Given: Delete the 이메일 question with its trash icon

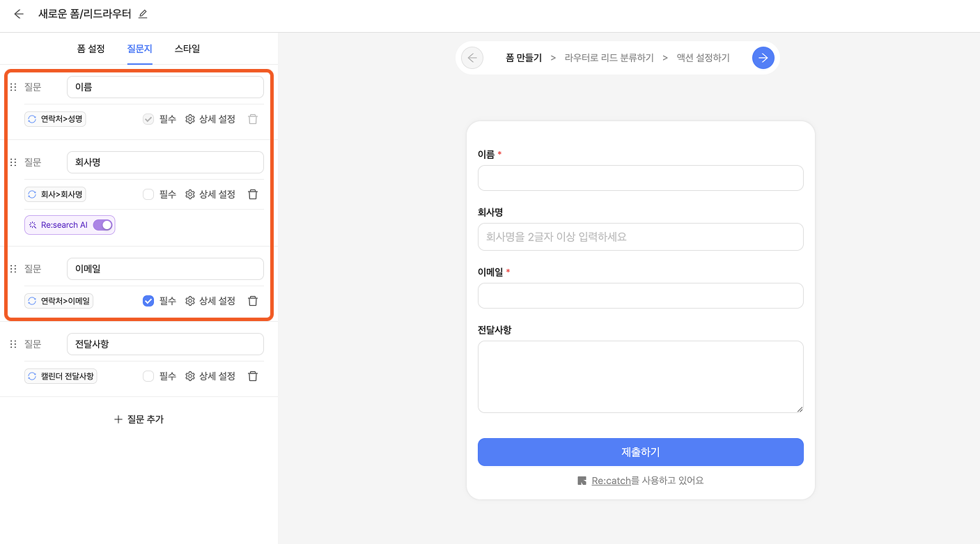Looking at the screenshot, I should pyautogui.click(x=253, y=301).
